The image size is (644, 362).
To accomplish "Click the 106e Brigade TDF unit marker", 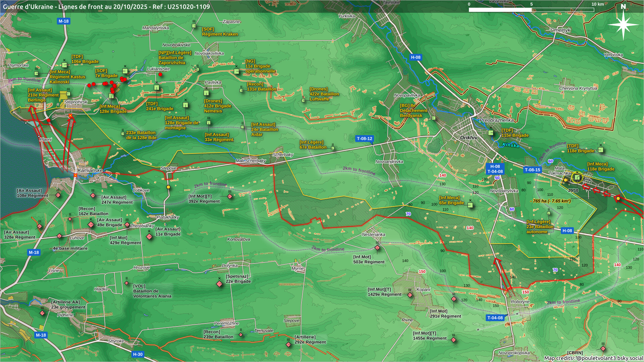I will click(x=64, y=65).
